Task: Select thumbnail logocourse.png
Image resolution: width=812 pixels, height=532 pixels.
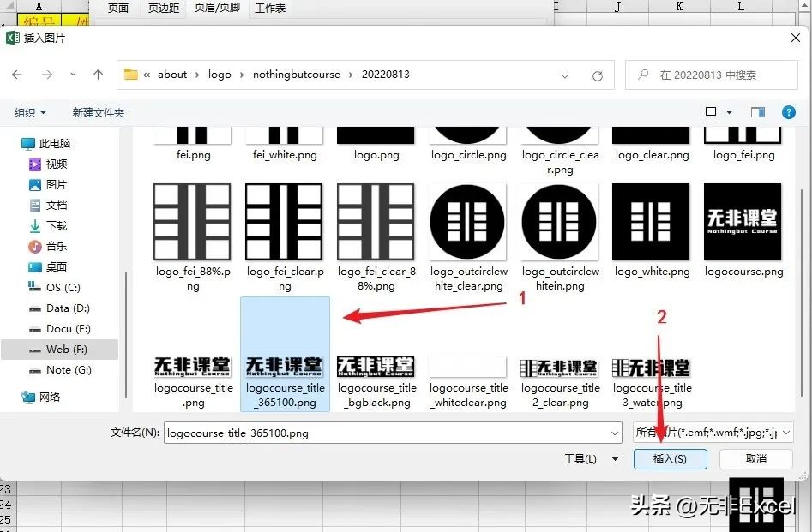Action: (743, 222)
